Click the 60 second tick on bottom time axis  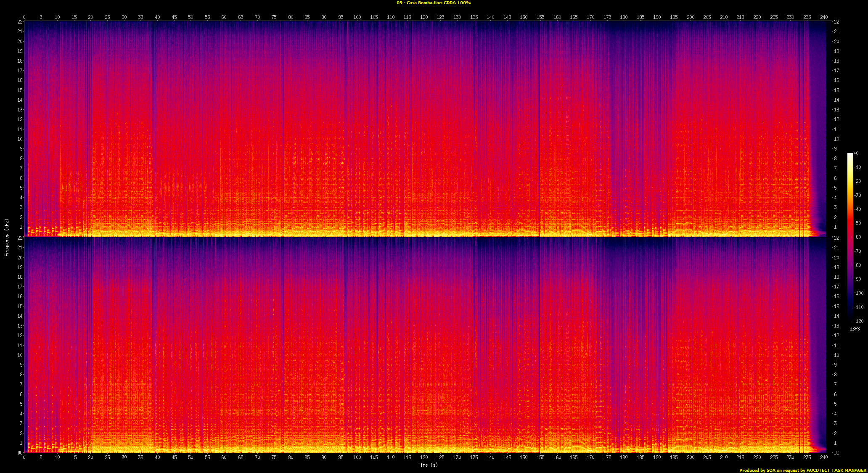click(224, 457)
